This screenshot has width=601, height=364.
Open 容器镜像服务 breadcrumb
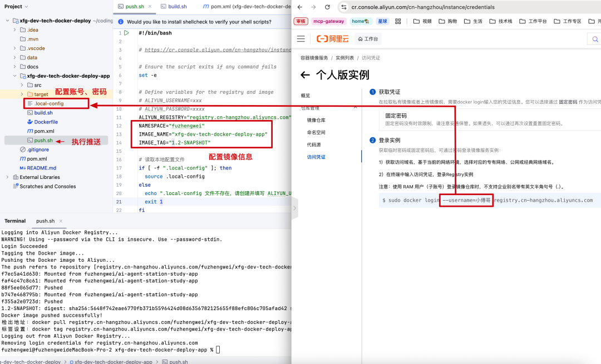tap(314, 58)
